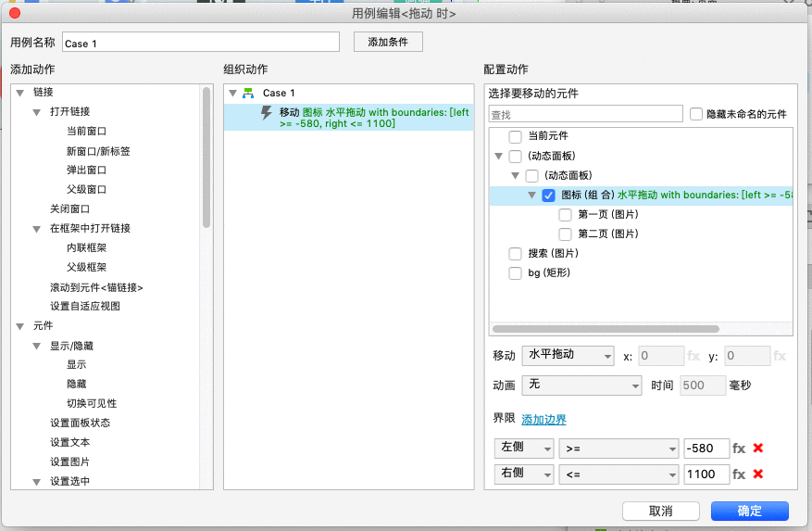Collapse the 链接 tree section
The image size is (812, 531).
point(20,93)
